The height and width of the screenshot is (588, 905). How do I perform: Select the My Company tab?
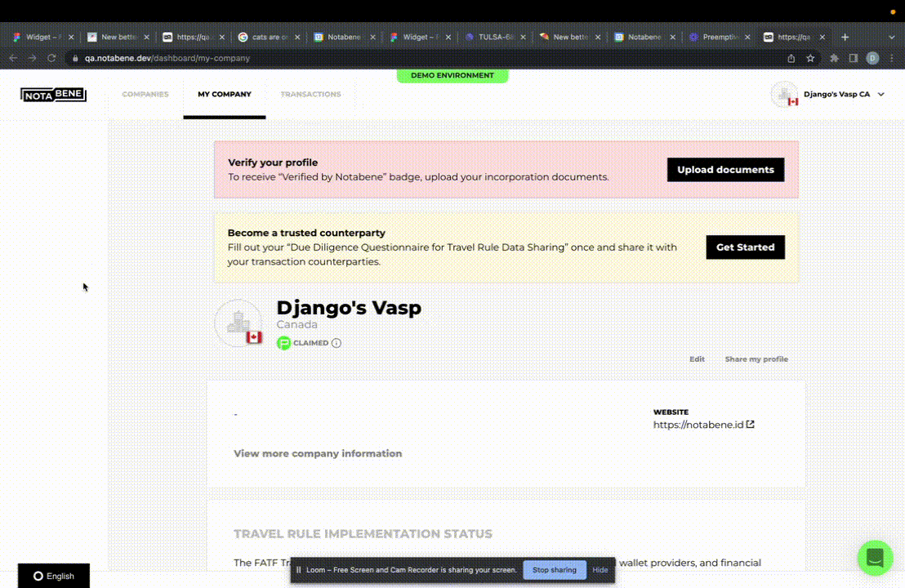(x=225, y=94)
